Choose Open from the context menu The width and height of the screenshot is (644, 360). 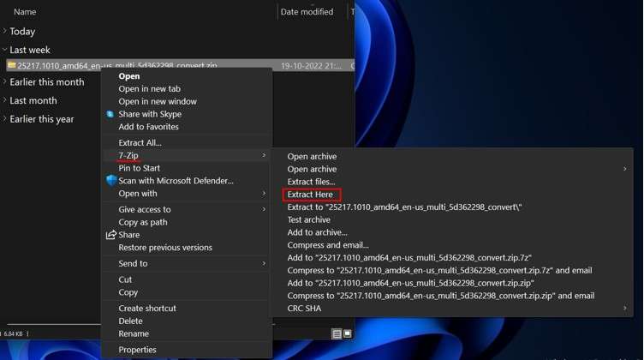(x=129, y=76)
